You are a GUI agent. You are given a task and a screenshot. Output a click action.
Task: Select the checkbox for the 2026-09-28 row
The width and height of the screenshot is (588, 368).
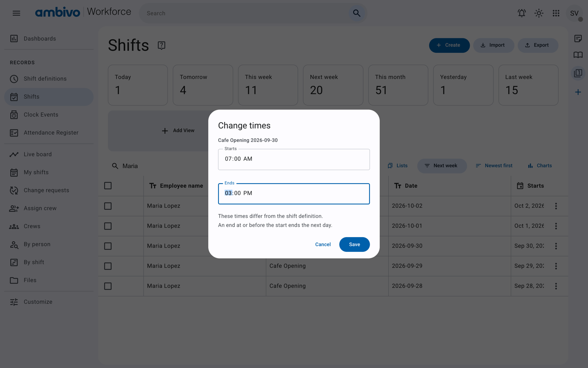pos(108,286)
